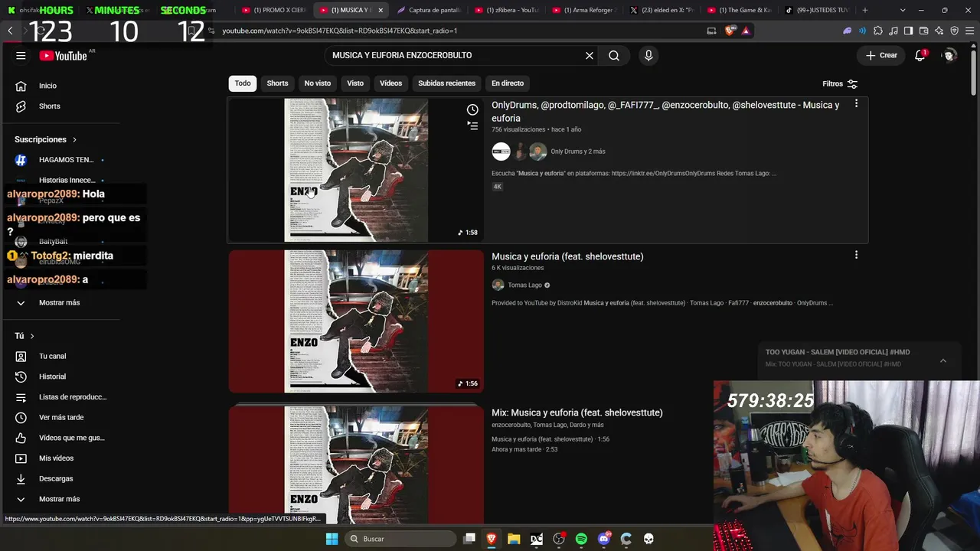Screen dimensions: 980x551
Task: Open the Brave Shields icon
Action: tap(730, 31)
